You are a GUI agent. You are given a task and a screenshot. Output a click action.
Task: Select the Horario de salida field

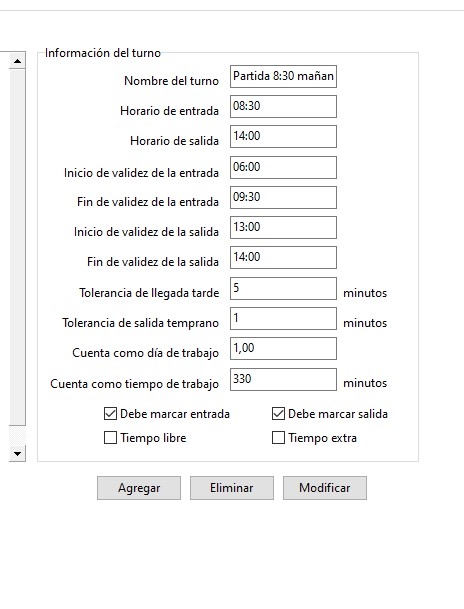click(283, 136)
